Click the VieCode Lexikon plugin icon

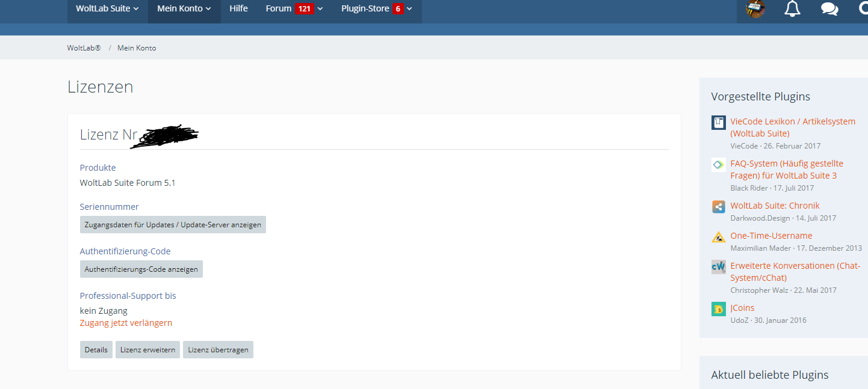(718, 123)
